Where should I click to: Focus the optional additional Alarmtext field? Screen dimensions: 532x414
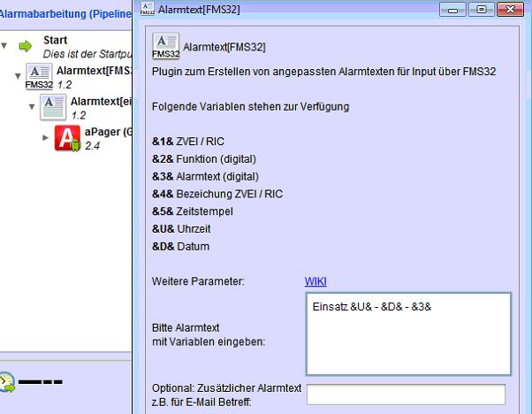[406, 395]
